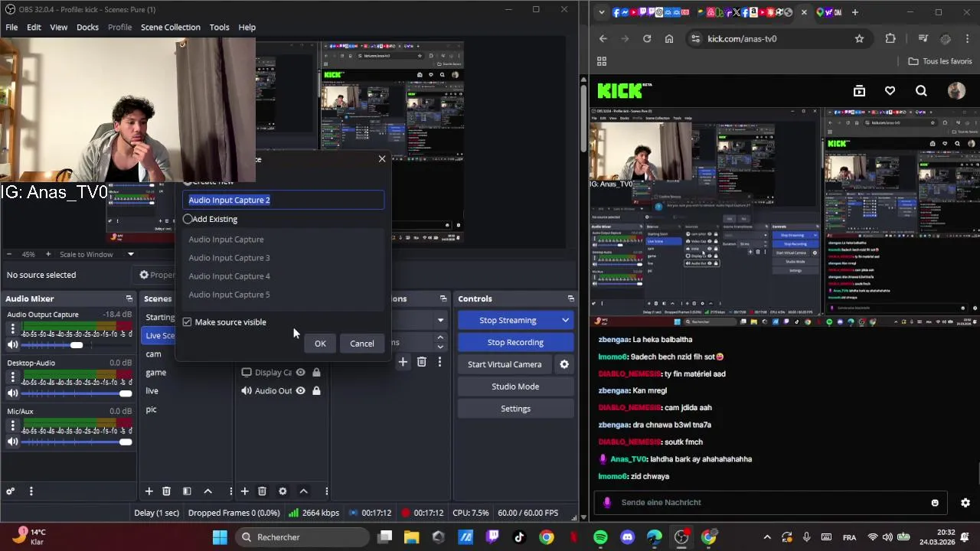Viewport: 980px width, 551px height.
Task: Open browser extensions puzzle icon
Action: [890, 39]
